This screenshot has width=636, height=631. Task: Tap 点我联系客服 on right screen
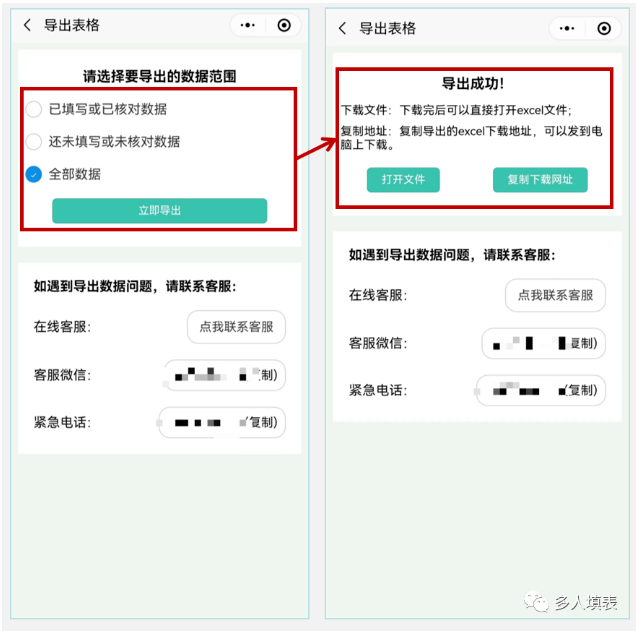click(555, 295)
